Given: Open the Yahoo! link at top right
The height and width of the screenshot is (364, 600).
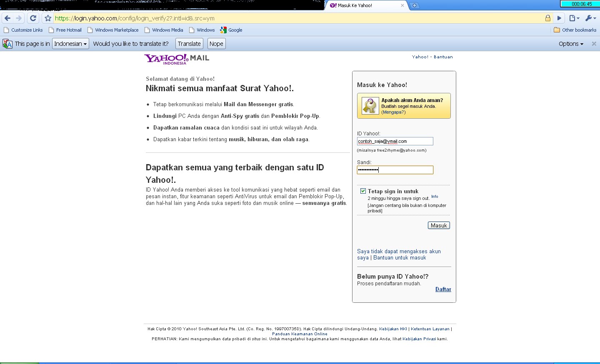Looking at the screenshot, I should point(420,57).
